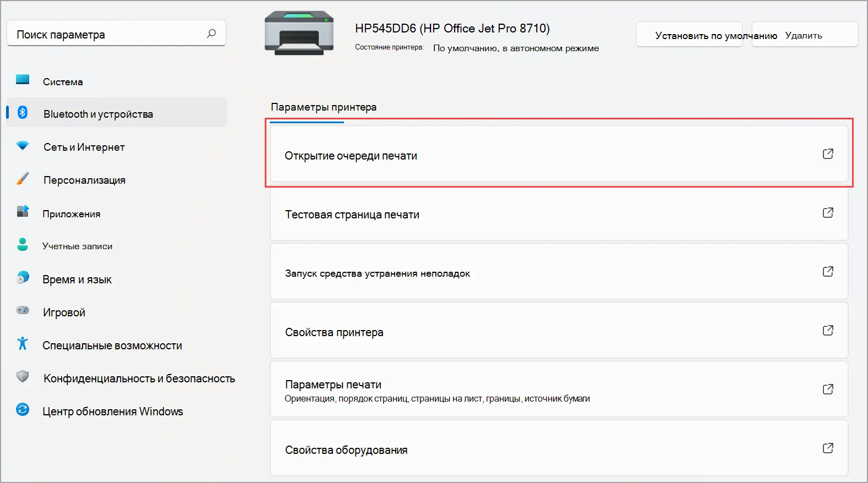Viewport: 868px width, 483px height.
Task: Open Игровой settings category
Action: pos(116,312)
